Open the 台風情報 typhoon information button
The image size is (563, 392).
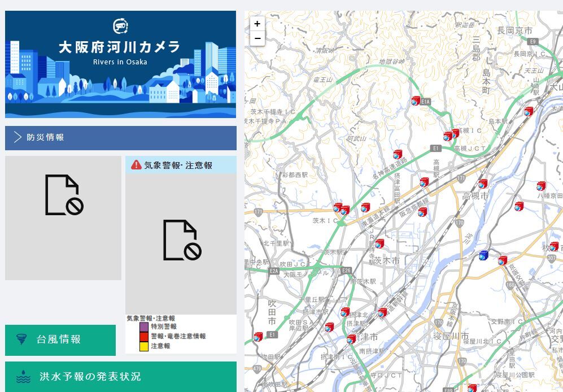pyautogui.click(x=60, y=340)
